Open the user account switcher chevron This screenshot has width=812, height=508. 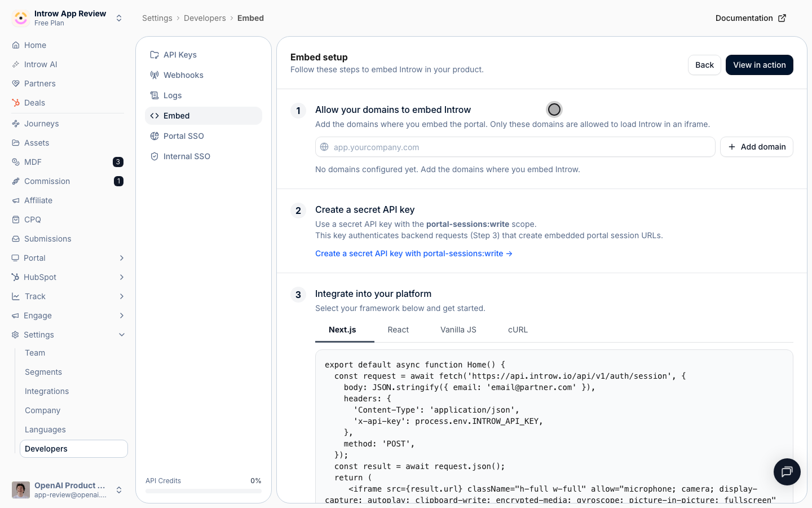[x=119, y=490]
